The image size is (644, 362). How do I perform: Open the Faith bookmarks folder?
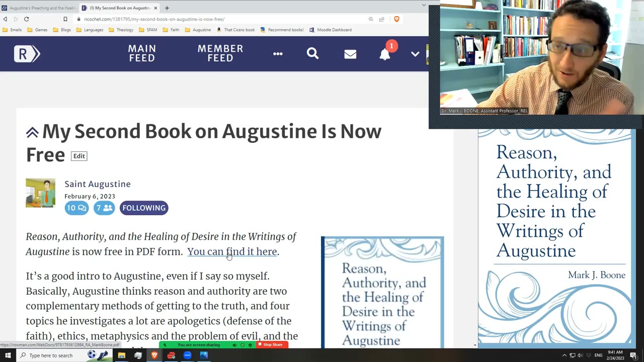[171, 30]
